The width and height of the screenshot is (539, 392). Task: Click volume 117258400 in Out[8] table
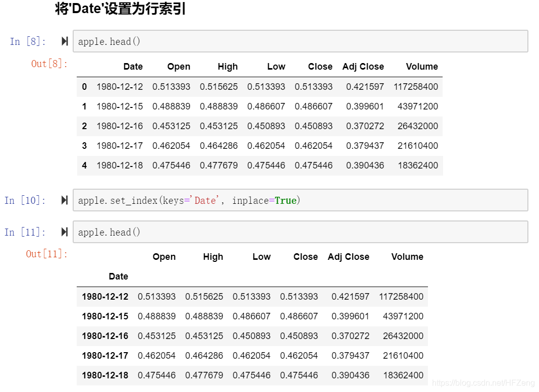tap(415, 87)
